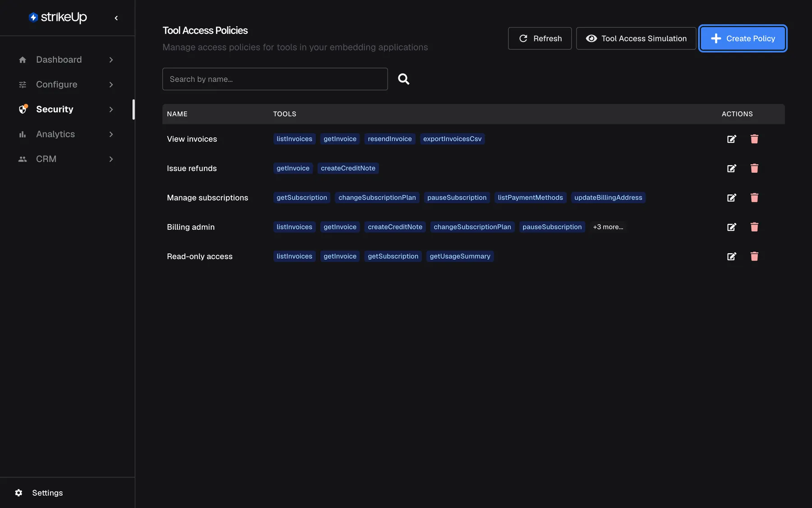
Task: Delete the View invoices policy
Action: point(754,139)
